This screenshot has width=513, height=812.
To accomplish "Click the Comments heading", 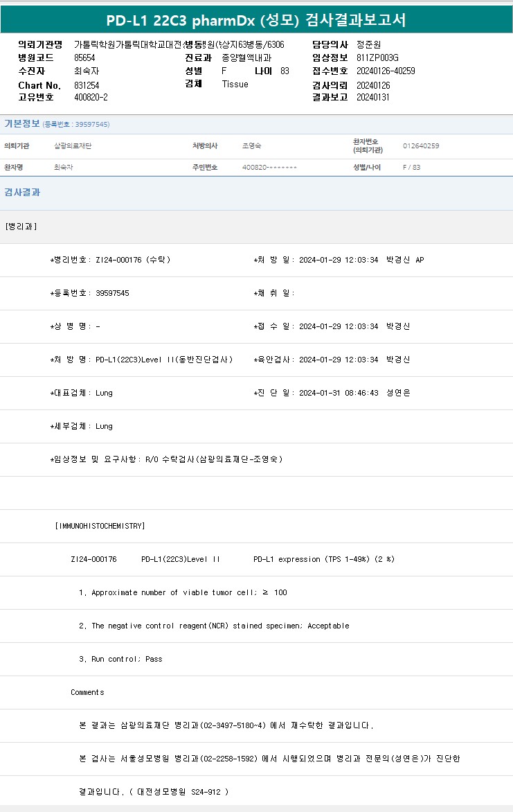I will [87, 692].
